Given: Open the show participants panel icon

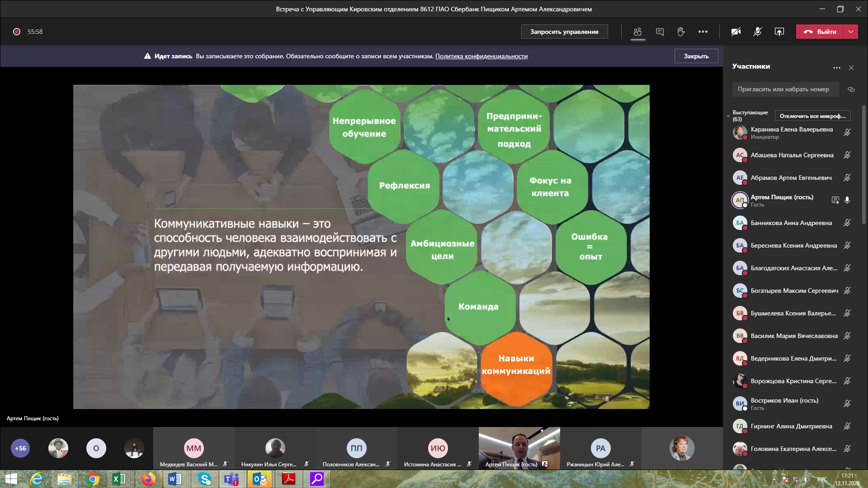Looking at the screenshot, I should [x=637, y=32].
